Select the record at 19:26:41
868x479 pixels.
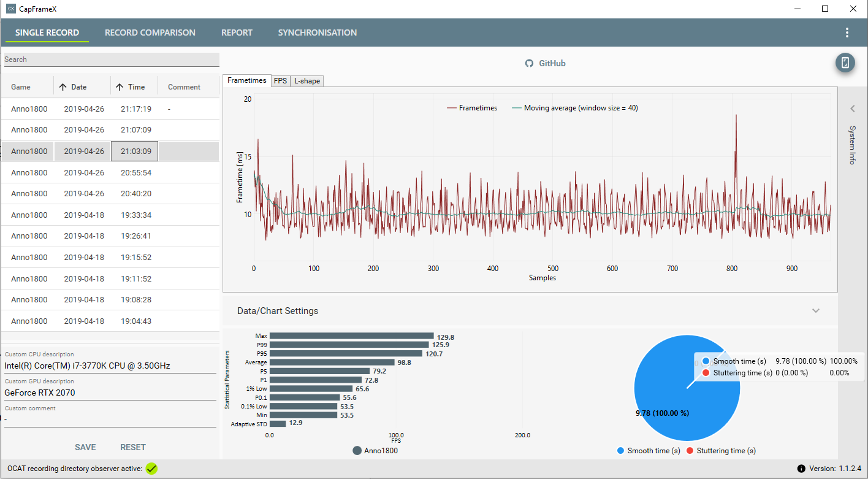click(x=110, y=236)
